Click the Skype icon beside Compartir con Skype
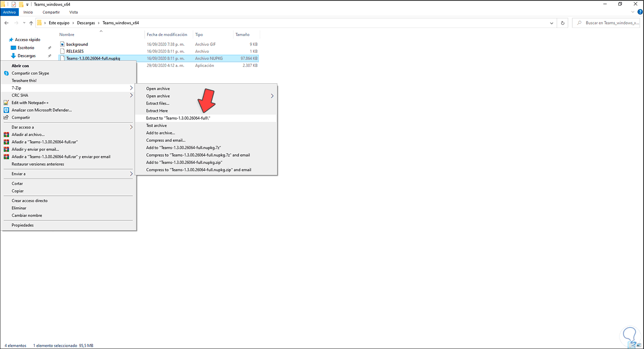Screen dimensions: 644x349 point(6,73)
